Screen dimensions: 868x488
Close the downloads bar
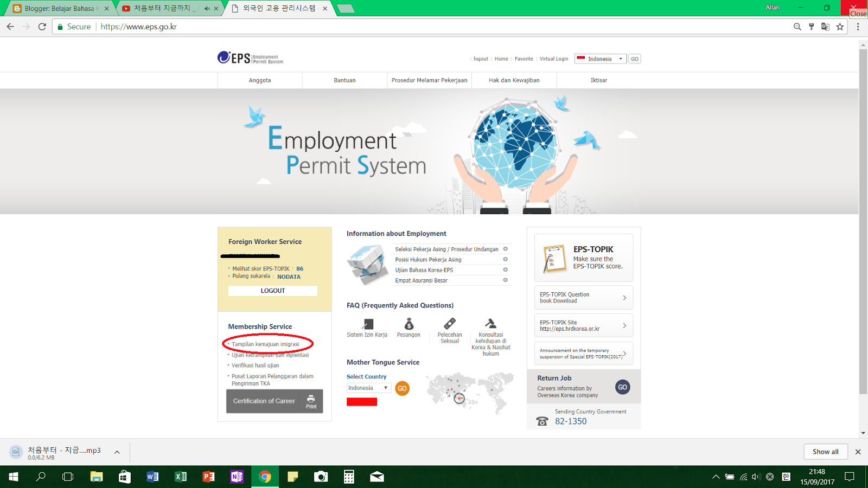tap(858, 452)
